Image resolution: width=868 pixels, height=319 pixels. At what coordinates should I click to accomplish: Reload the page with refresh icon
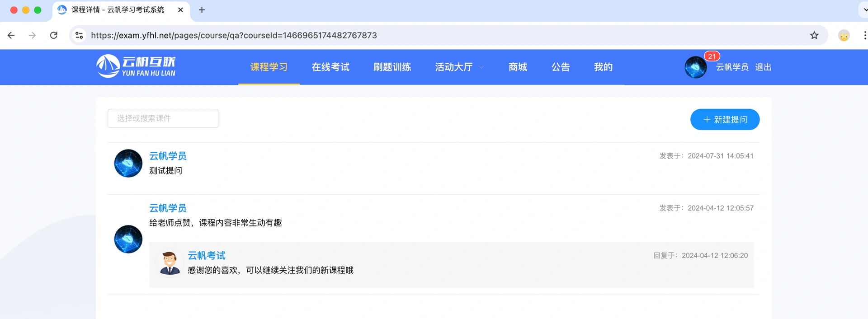click(53, 35)
